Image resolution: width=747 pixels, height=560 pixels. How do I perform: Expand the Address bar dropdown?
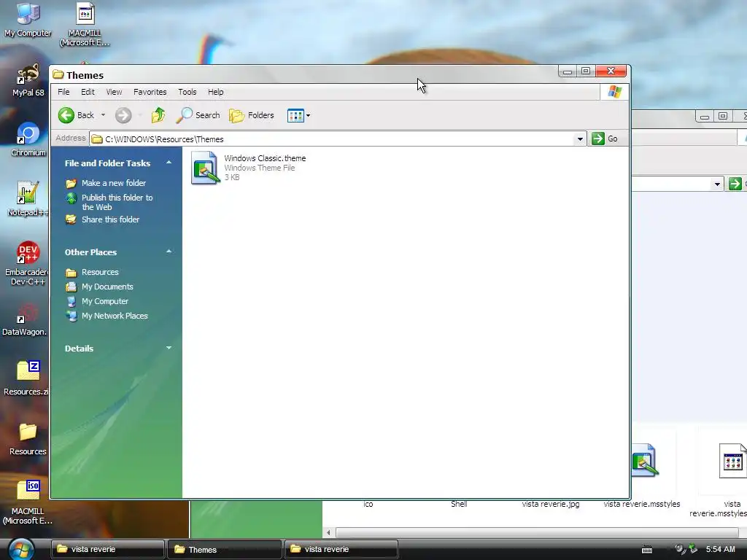tap(580, 139)
